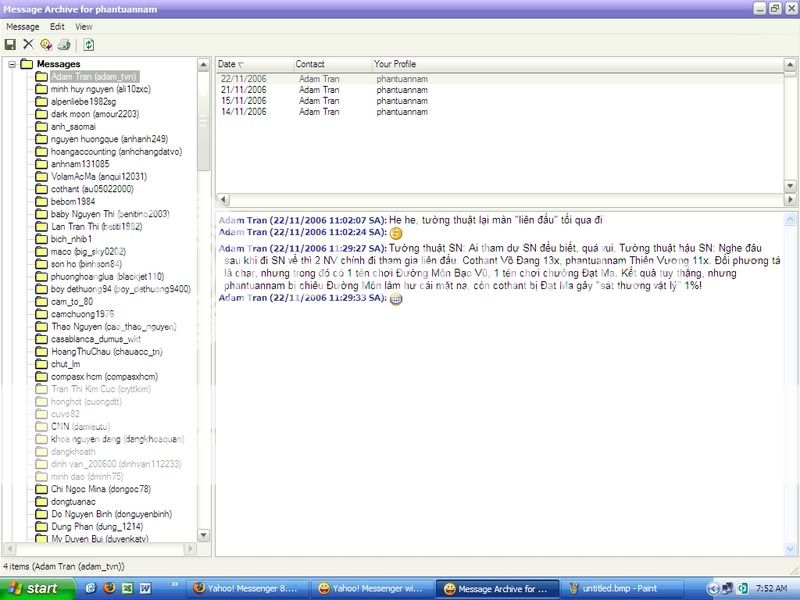
Task: Click the Save icon in the toolbar
Action: point(10,44)
